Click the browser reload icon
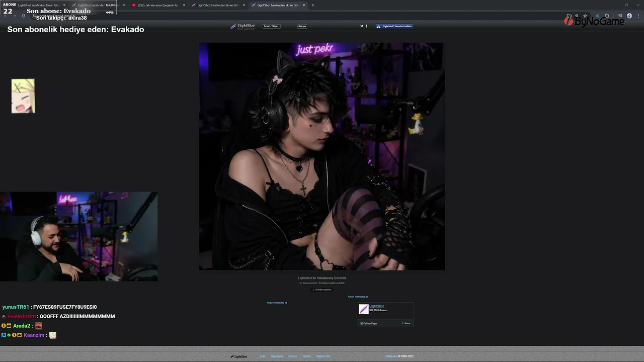The image size is (644, 362). [x=23, y=16]
